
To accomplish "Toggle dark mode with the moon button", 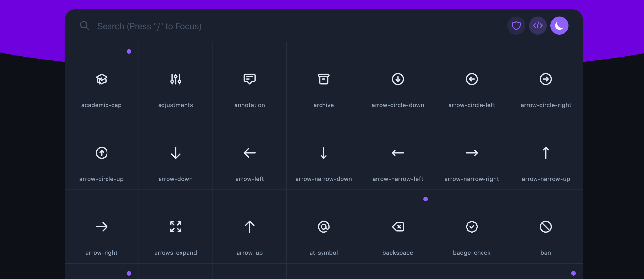I will tap(559, 26).
